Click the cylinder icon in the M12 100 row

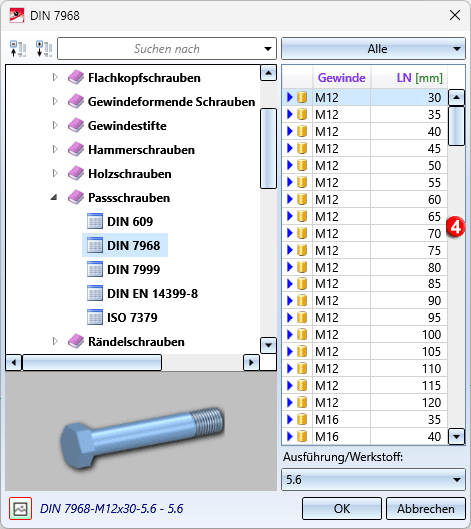point(302,334)
